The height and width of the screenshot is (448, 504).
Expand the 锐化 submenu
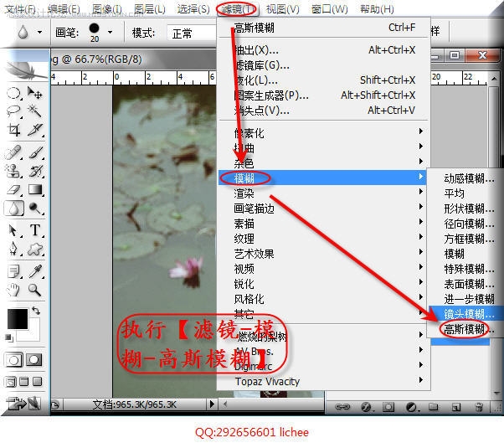click(322, 284)
